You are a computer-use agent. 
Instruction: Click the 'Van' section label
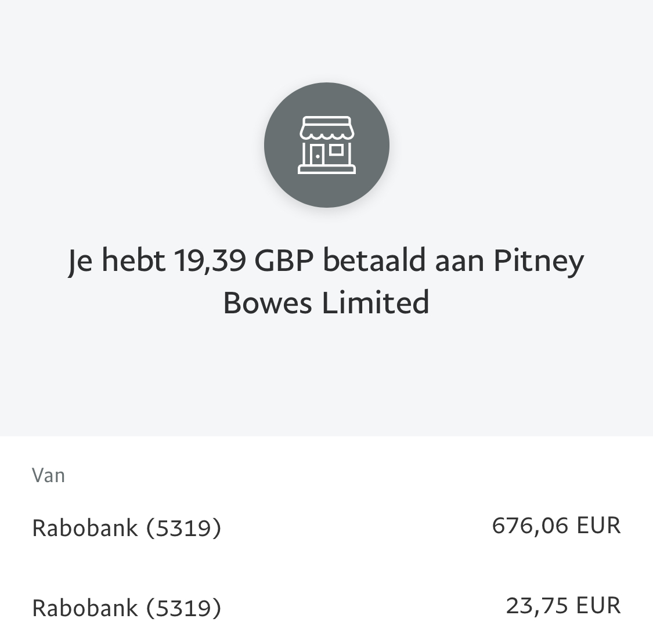point(48,476)
